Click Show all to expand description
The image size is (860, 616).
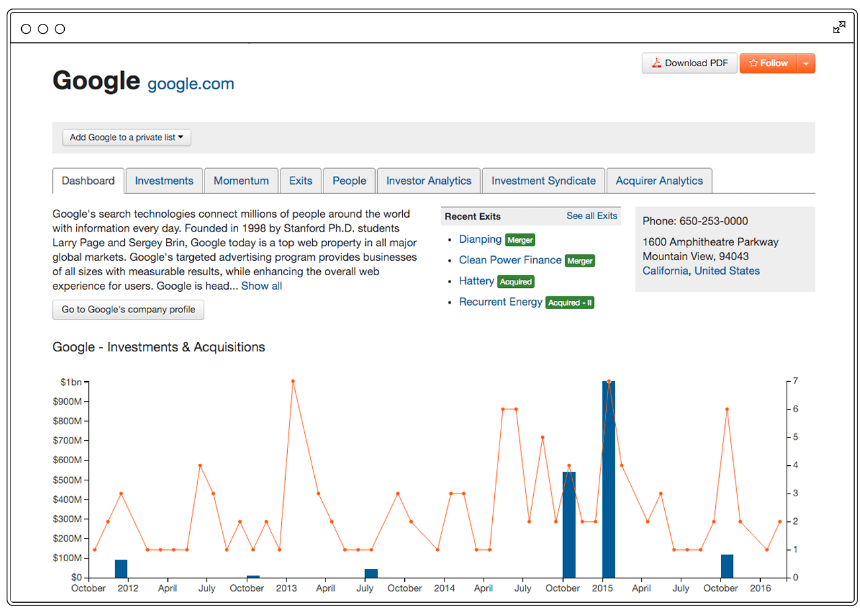(x=261, y=286)
